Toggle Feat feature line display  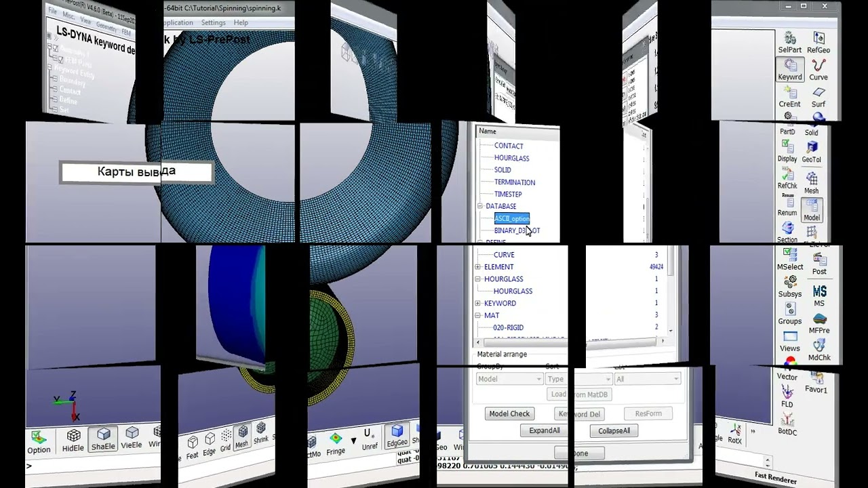click(x=193, y=448)
